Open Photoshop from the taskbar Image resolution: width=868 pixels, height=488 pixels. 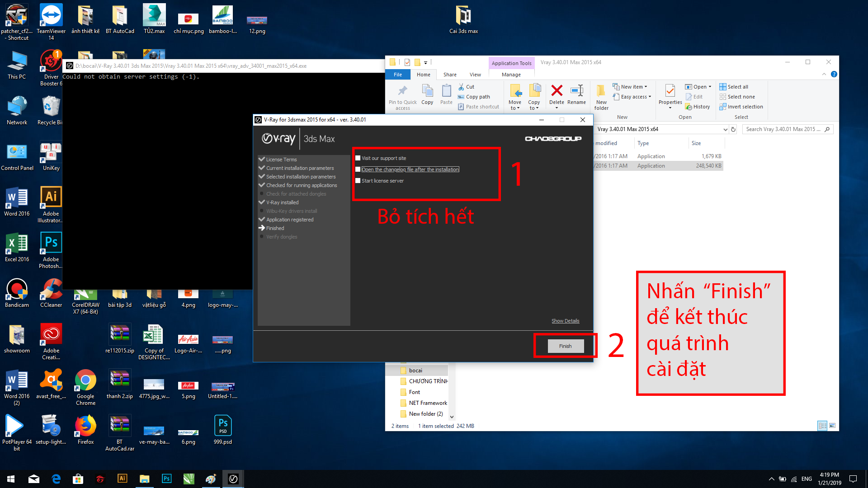[x=167, y=479]
